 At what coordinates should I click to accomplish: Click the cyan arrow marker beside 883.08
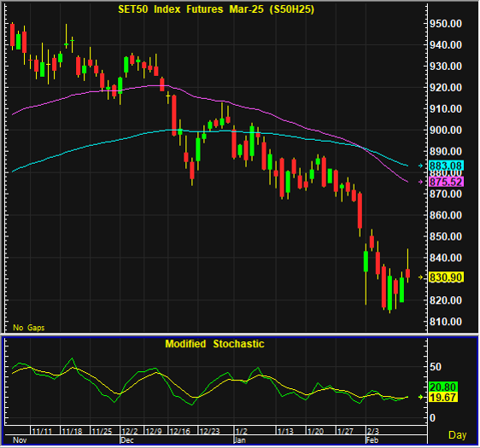(420, 166)
